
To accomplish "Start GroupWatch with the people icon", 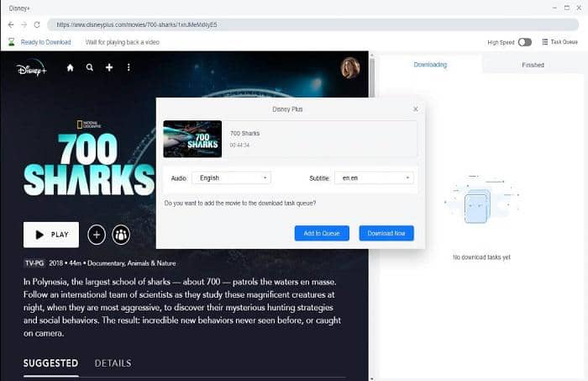I will 121,235.
